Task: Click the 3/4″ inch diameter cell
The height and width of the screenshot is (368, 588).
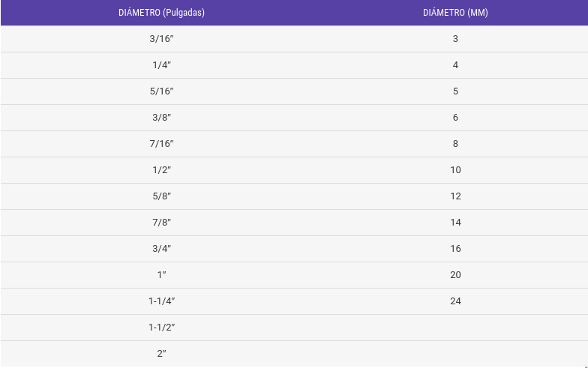Action: 161,249
